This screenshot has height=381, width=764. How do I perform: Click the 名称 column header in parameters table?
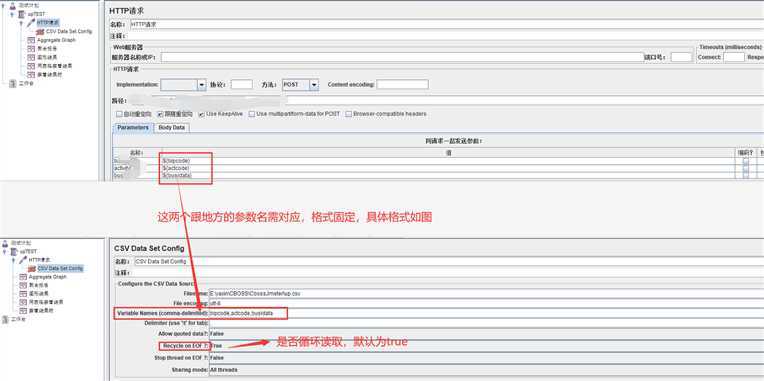point(137,152)
